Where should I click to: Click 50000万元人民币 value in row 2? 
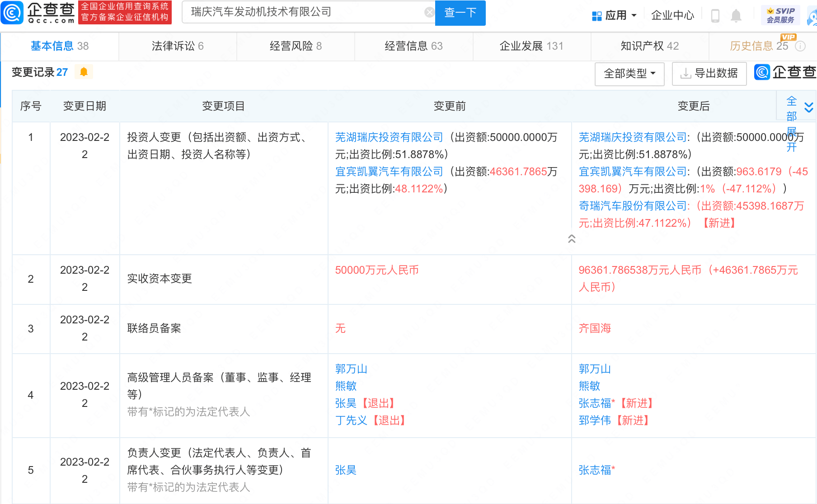tap(377, 270)
